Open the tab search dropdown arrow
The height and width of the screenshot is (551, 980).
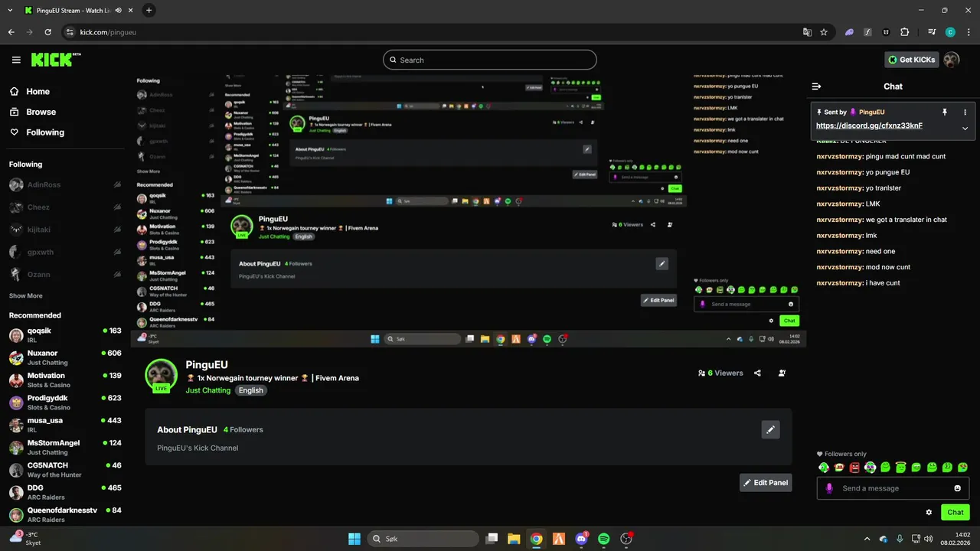coord(10,10)
